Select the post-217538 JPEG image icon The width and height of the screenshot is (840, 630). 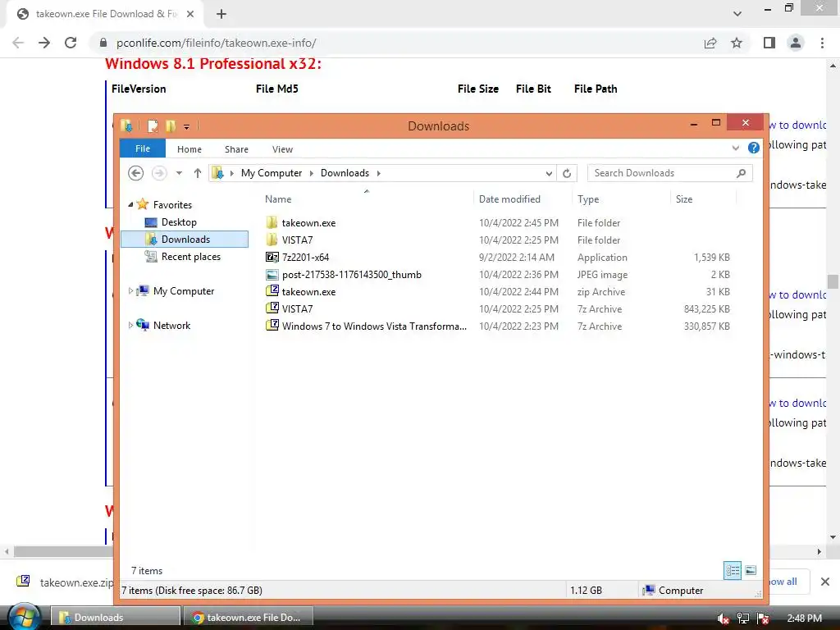272,274
